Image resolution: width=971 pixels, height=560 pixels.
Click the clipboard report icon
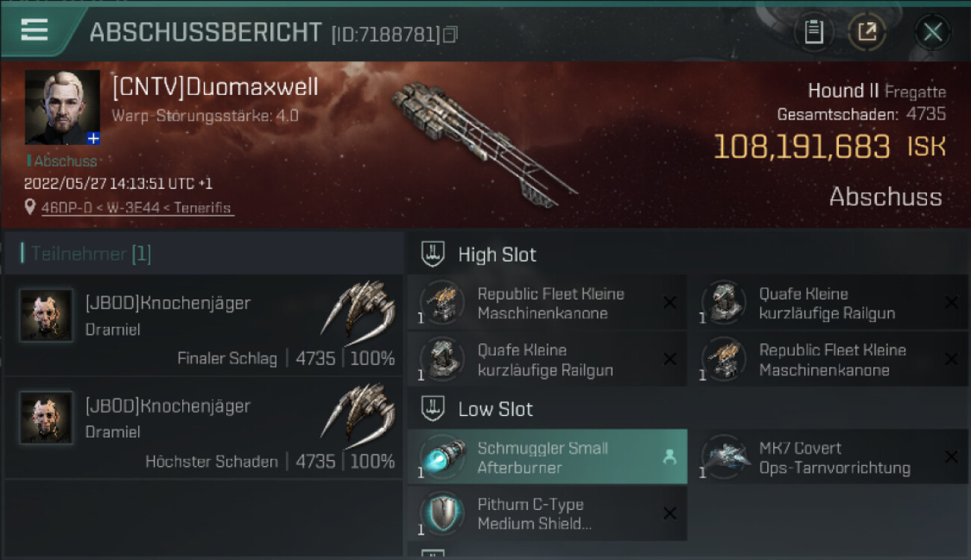pos(813,31)
